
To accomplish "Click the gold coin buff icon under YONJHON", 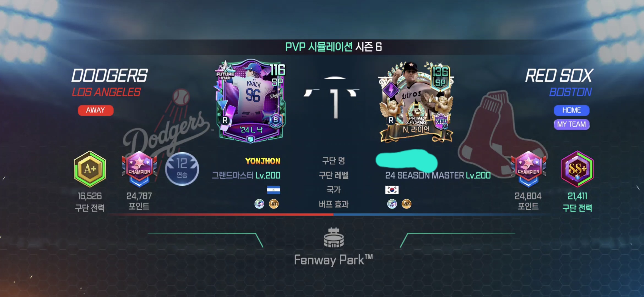I will [x=274, y=204].
